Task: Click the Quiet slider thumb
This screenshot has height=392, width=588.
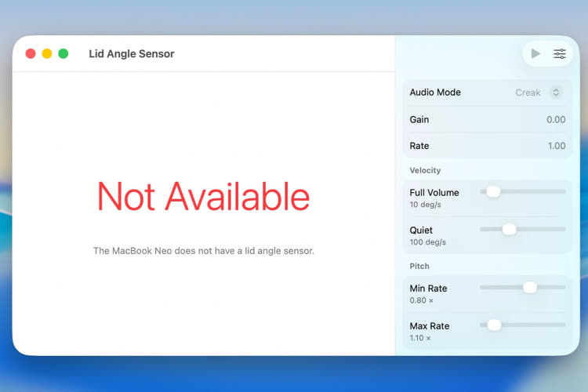Action: pos(509,229)
